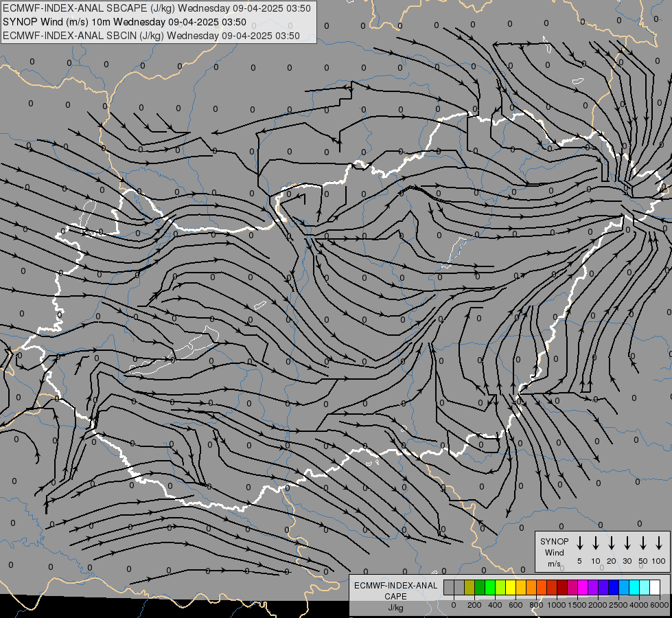Click the 100 m/s wind arrow symbol

pyautogui.click(x=659, y=543)
